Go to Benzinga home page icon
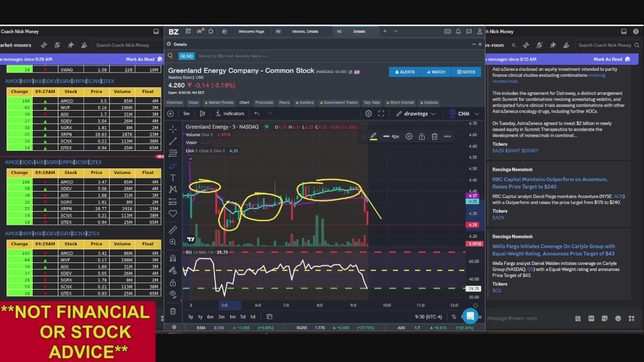This screenshot has width=644, height=362. [x=211, y=32]
